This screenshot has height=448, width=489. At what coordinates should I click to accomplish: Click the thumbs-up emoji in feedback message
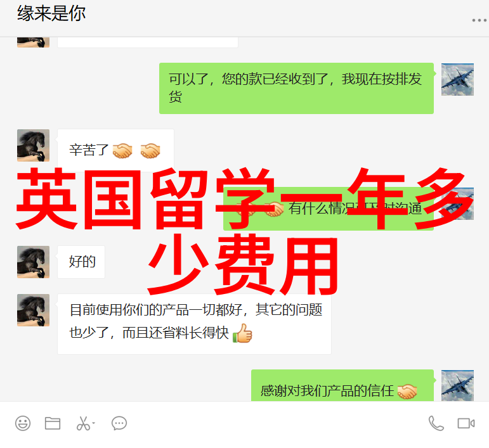(242, 333)
